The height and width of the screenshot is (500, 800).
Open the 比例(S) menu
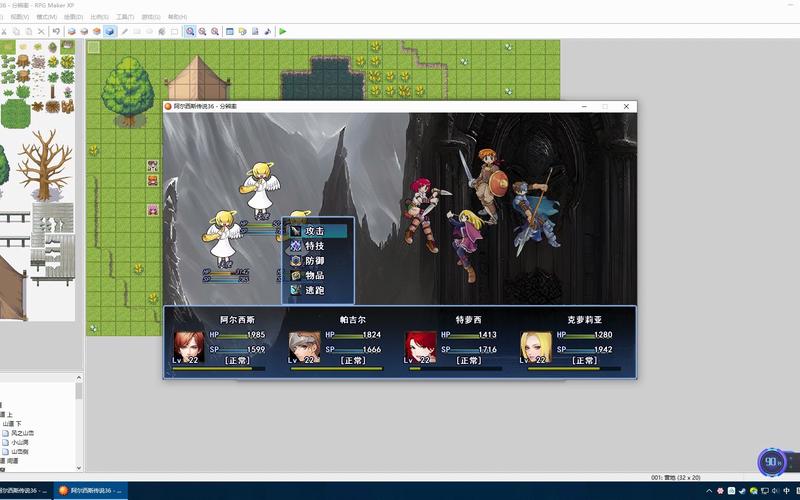coord(99,17)
